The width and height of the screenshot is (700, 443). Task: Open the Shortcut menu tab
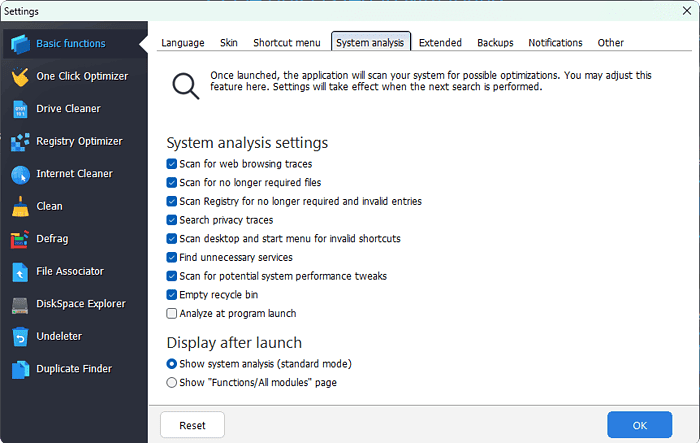pos(286,43)
